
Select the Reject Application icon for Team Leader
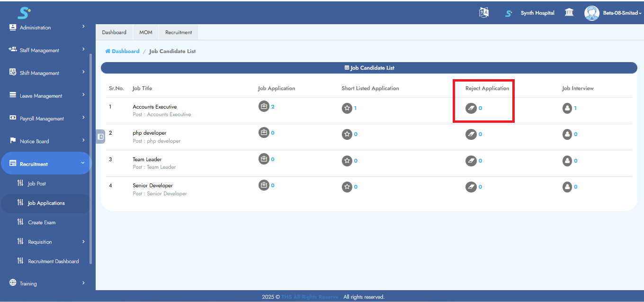471,160
